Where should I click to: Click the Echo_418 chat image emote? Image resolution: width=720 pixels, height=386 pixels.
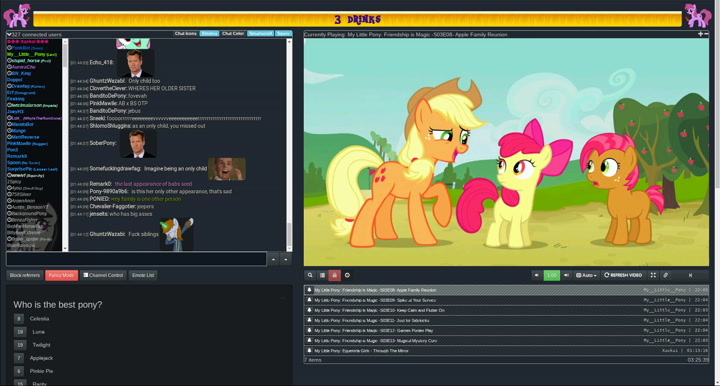pos(135,63)
